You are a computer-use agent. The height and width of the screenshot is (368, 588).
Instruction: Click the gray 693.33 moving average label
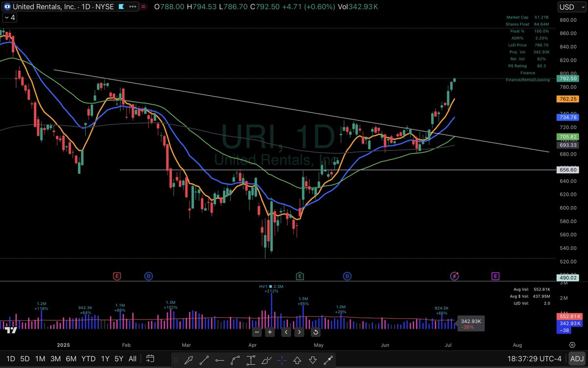pos(568,145)
